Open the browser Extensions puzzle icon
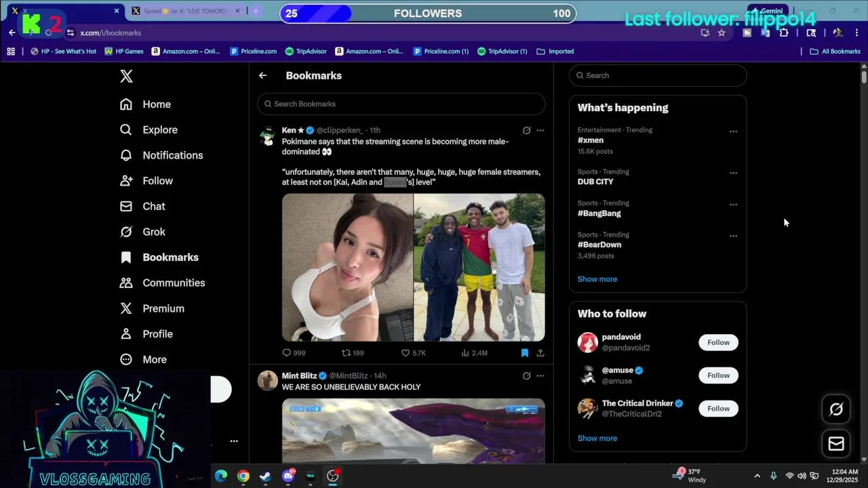The width and height of the screenshot is (868, 488). click(x=784, y=33)
